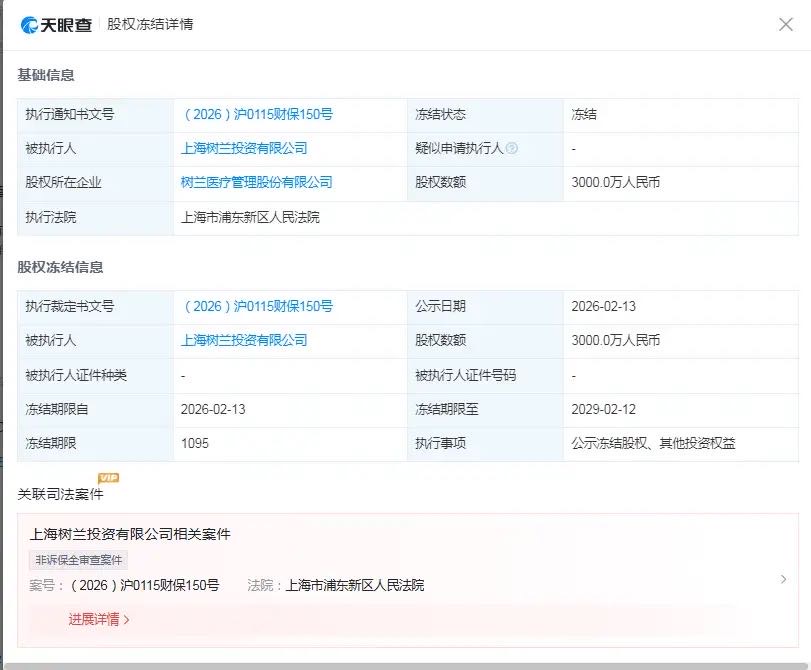Open 树兰医疗管理股份有限公司 company link
Screen dimensions: 811x670
tap(256, 182)
